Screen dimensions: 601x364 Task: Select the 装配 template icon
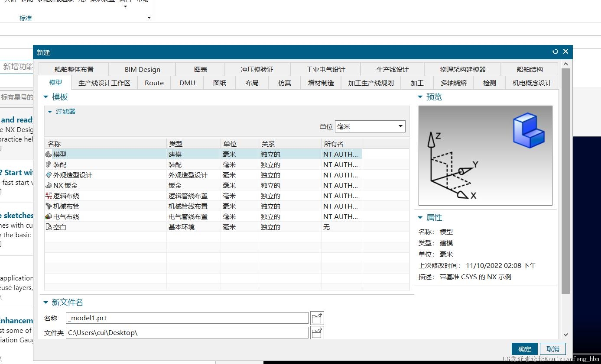[49, 164]
